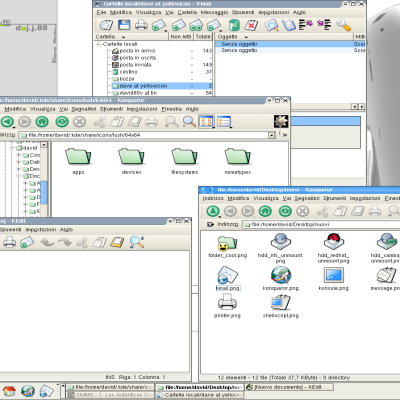
Task: Click the floppy save icon in KMail
Action: [x=124, y=25]
